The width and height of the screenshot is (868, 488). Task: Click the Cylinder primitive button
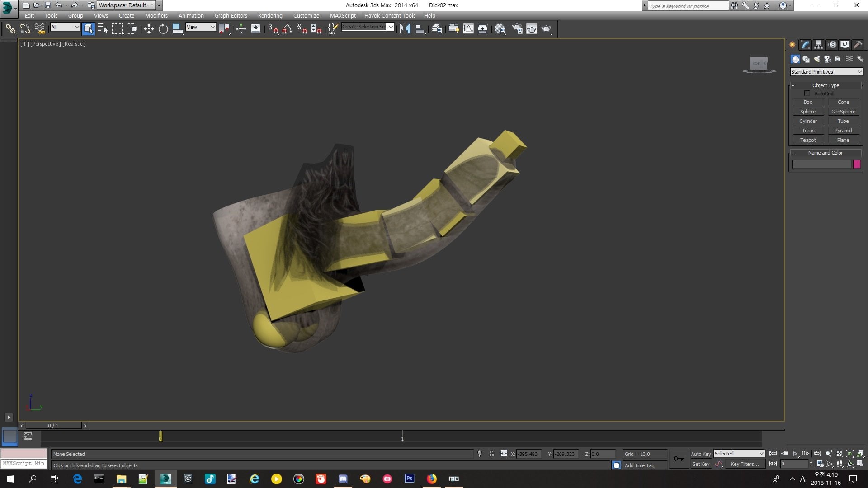(x=808, y=121)
